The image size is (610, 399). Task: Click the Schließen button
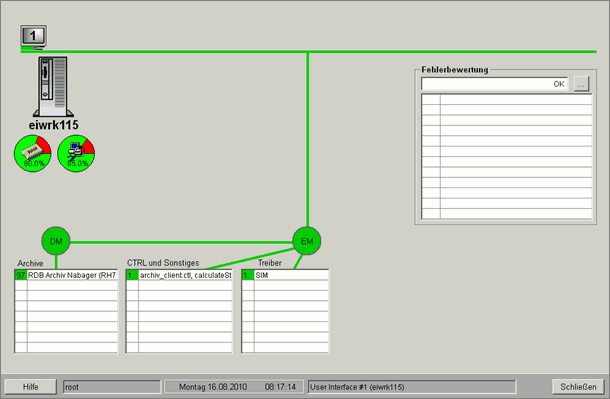(x=578, y=387)
